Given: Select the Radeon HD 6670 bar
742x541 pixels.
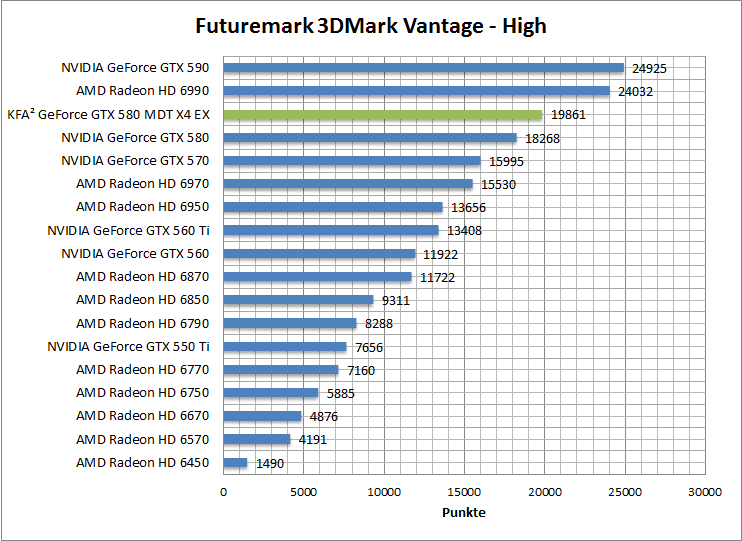Looking at the screenshot, I should coord(262,416).
